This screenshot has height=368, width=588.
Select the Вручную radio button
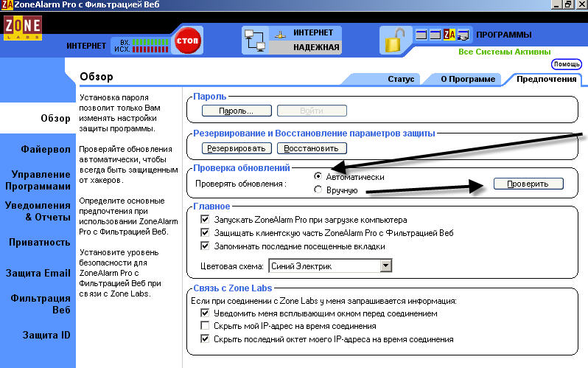pos(318,190)
